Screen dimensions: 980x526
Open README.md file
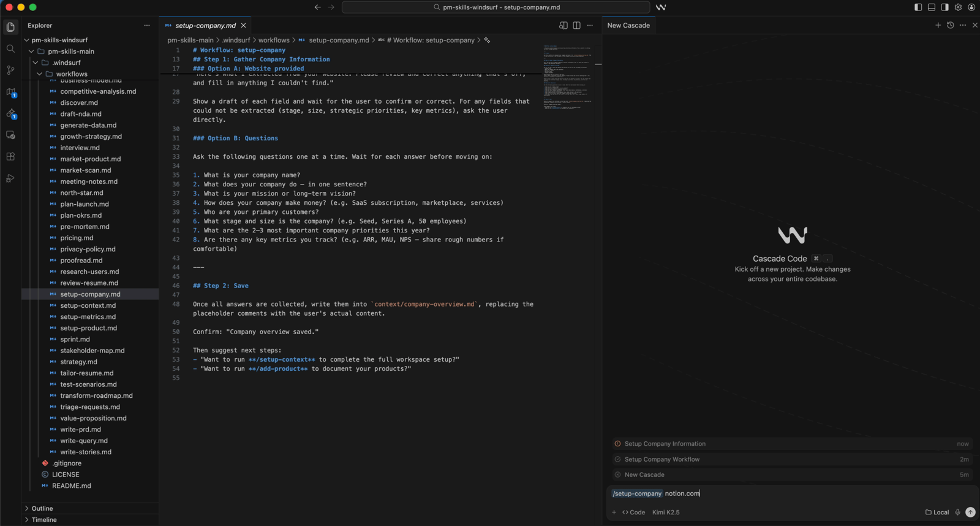(71, 486)
